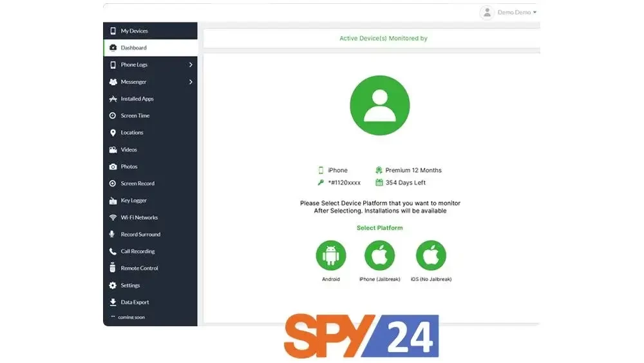Click the coming soon sidebar entry
The image size is (644, 363).
point(131,317)
